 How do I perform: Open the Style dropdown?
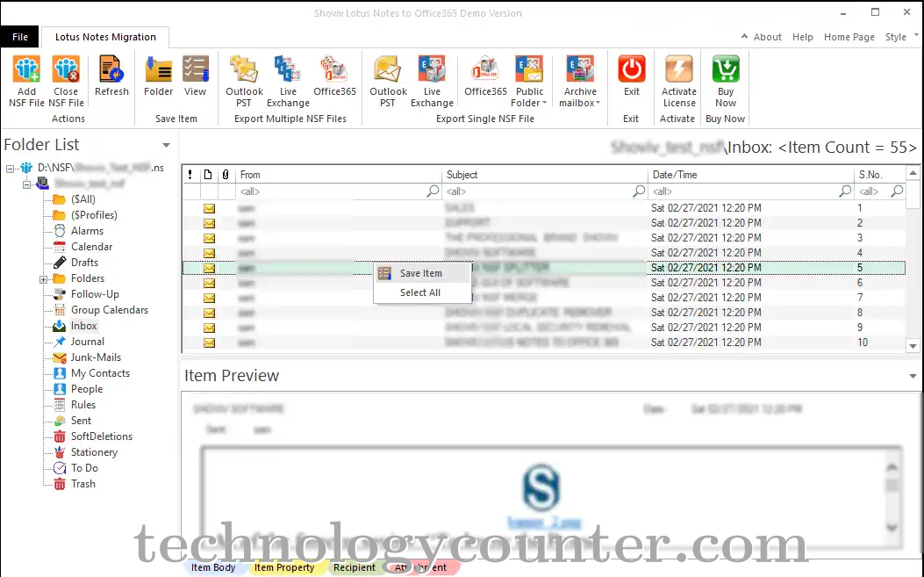click(x=901, y=37)
